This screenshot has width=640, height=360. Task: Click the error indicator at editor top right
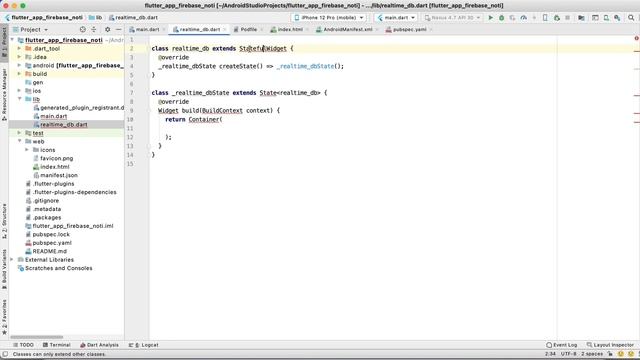(636, 38)
